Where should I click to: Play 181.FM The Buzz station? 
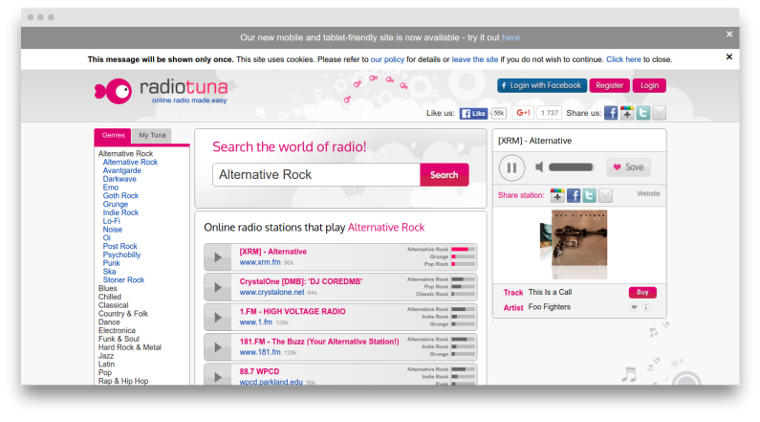point(218,347)
